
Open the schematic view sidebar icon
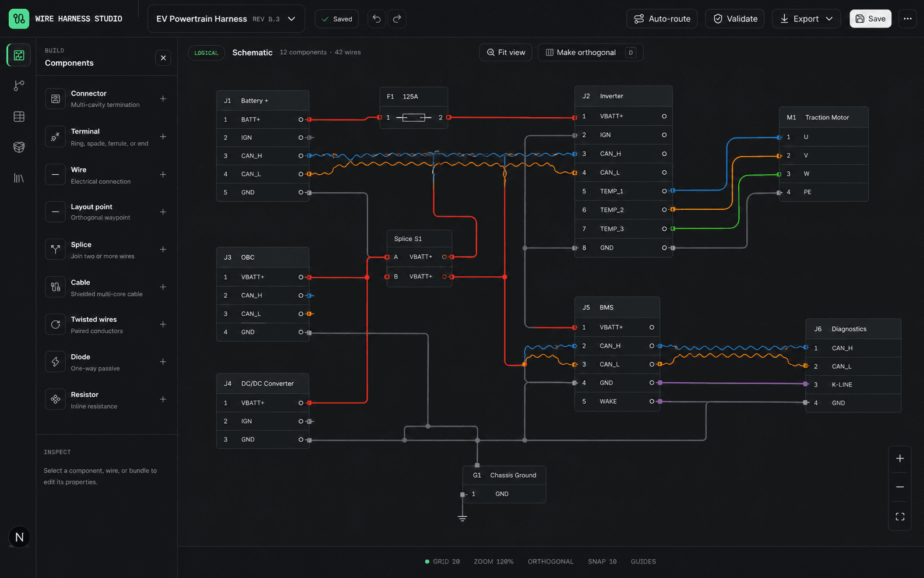[19, 55]
